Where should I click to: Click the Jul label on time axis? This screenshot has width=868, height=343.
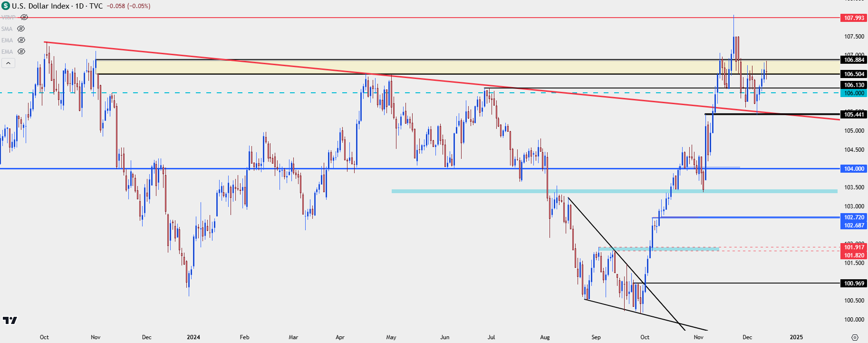491,337
